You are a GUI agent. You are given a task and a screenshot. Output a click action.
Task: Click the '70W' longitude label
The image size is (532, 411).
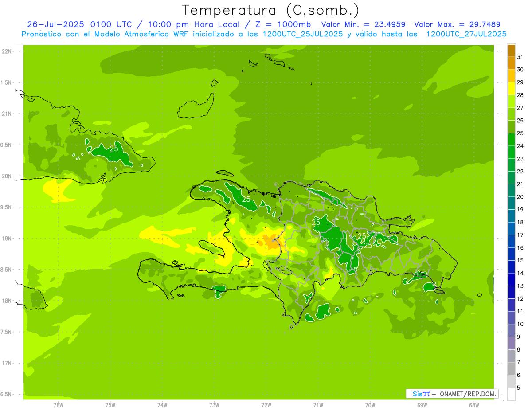point(370,405)
